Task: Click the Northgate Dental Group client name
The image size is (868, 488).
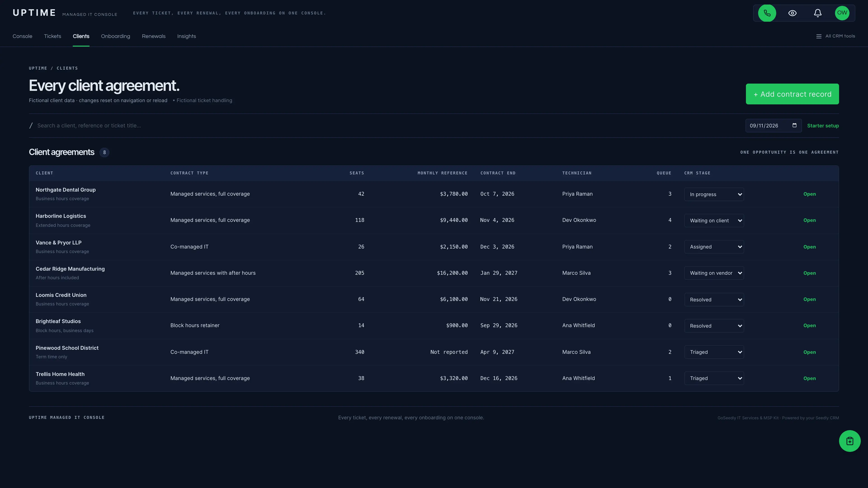Action: (x=66, y=190)
